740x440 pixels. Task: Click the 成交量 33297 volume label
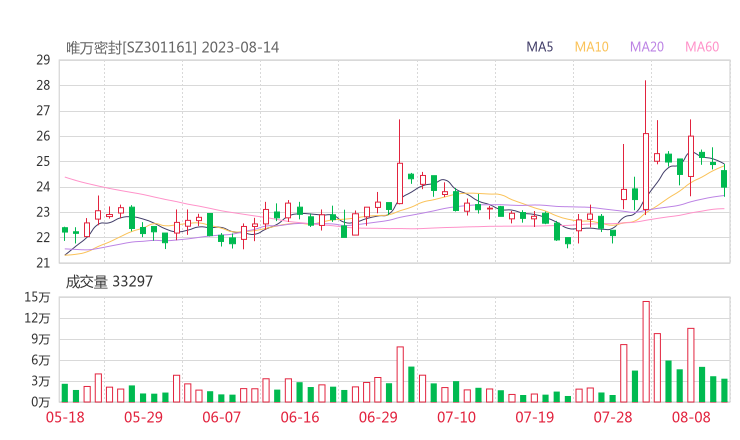tap(109, 282)
